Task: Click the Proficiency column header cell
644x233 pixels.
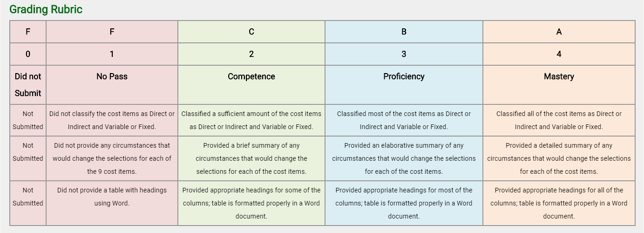Action: click(404, 85)
